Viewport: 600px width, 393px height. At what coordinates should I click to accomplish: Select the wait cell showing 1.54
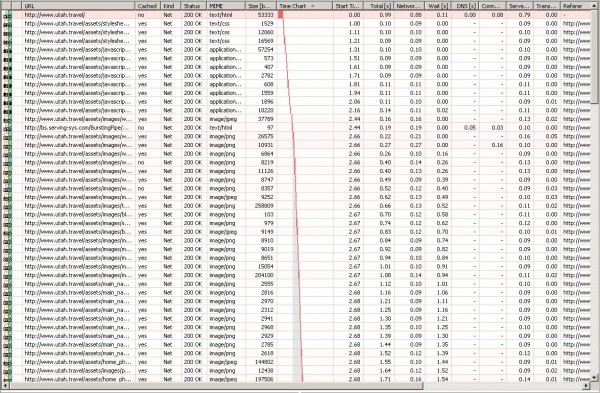pyautogui.click(x=438, y=379)
